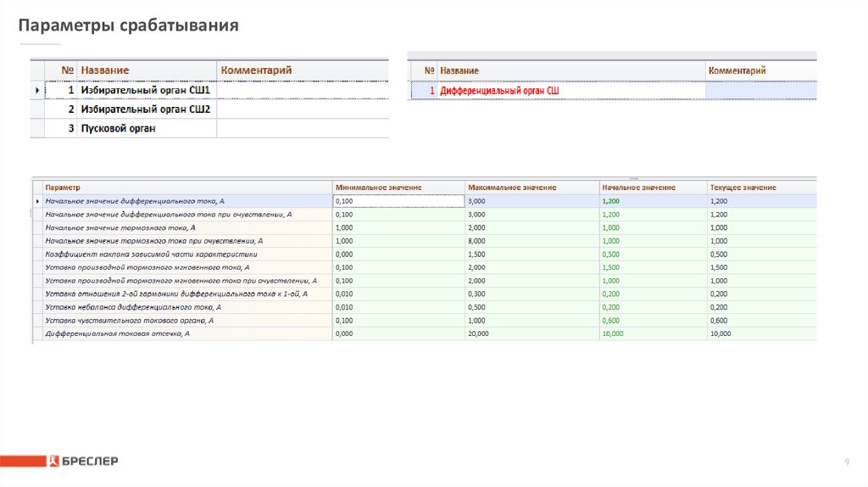Viewport: 868px width, 487px height.
Task: Click maximum value '0,300' of 2-ой гармоники row
Action: (x=532, y=294)
